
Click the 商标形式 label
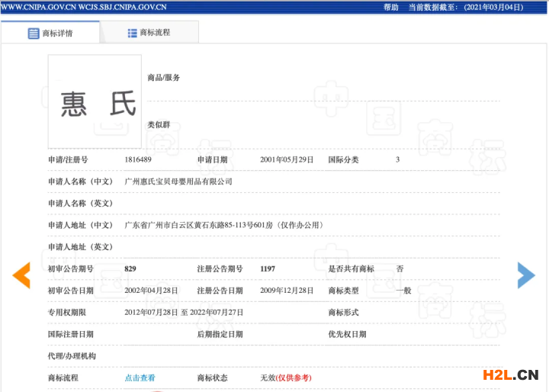[x=343, y=312]
